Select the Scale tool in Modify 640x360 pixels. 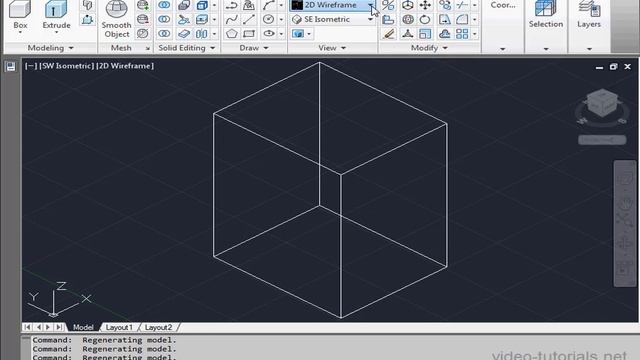click(425, 33)
